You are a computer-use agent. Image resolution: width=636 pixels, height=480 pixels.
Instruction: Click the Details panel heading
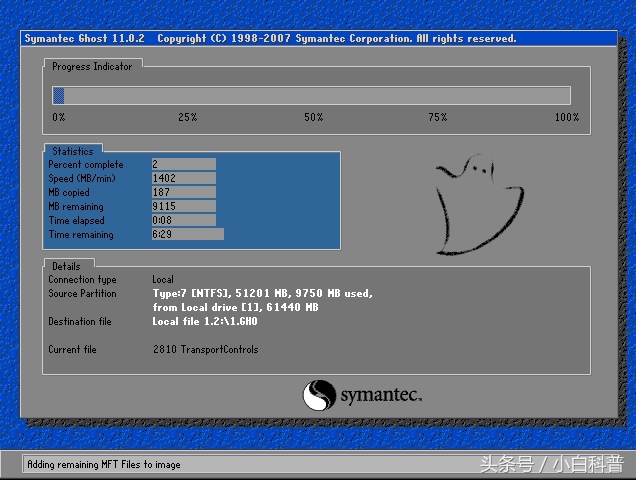click(x=66, y=266)
